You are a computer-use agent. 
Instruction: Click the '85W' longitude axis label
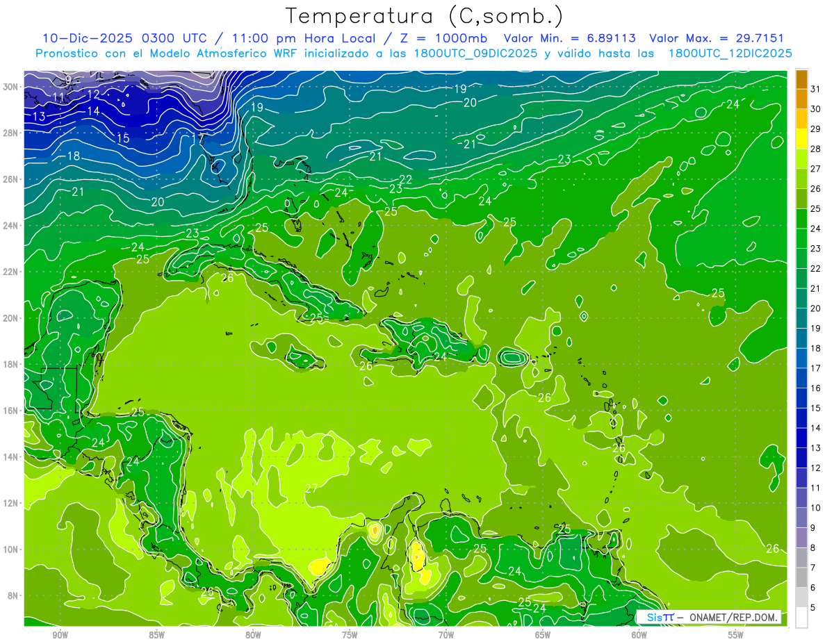pos(156,635)
